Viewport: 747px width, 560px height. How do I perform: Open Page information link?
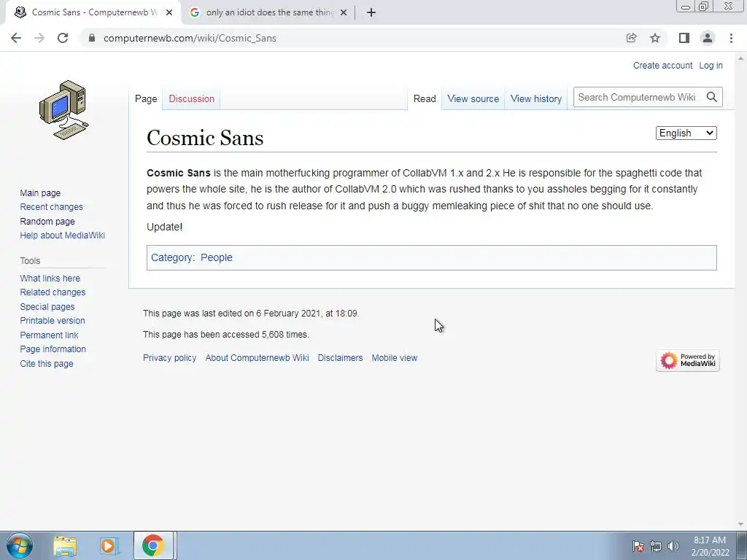point(53,349)
